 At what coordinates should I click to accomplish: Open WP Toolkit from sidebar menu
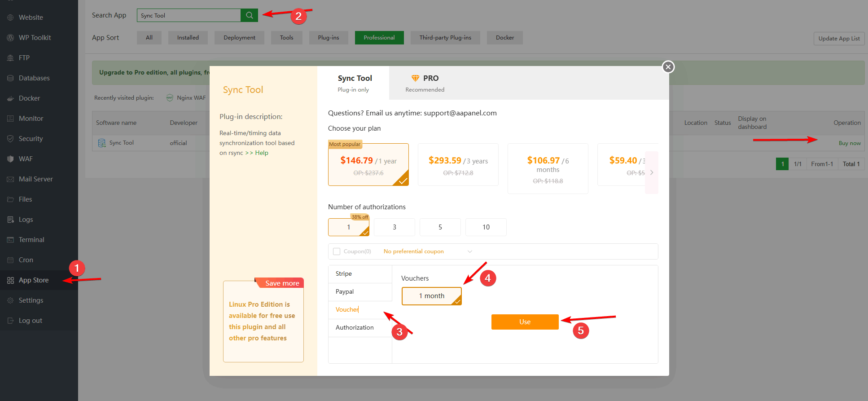[39, 38]
